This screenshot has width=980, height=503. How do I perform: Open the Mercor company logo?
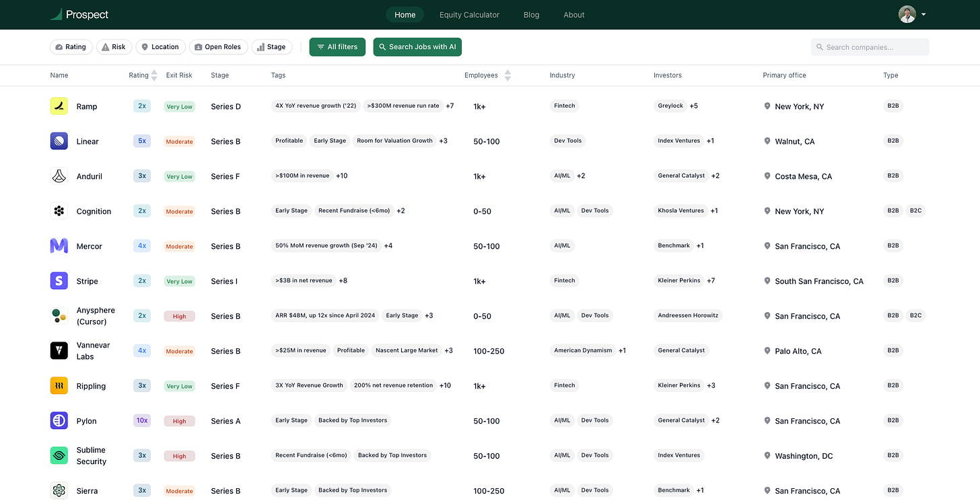point(59,246)
